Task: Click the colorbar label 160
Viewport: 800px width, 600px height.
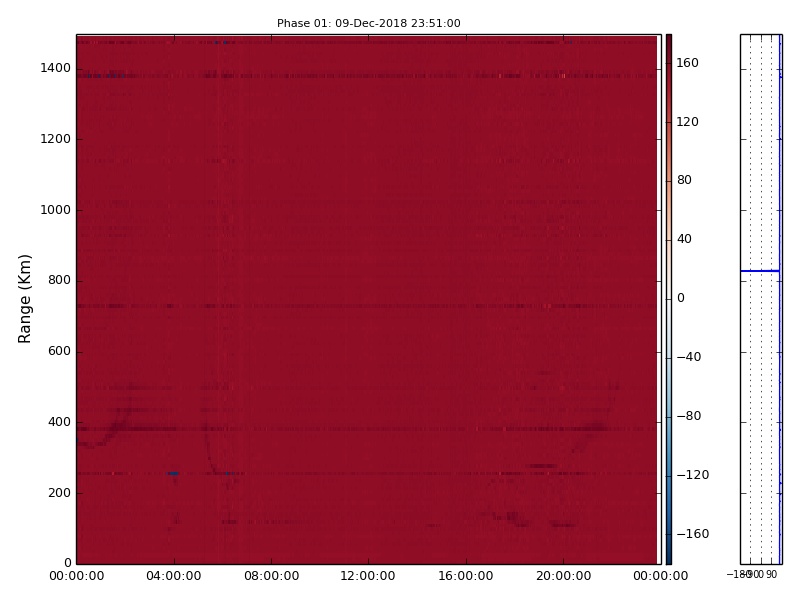Action: coord(687,63)
